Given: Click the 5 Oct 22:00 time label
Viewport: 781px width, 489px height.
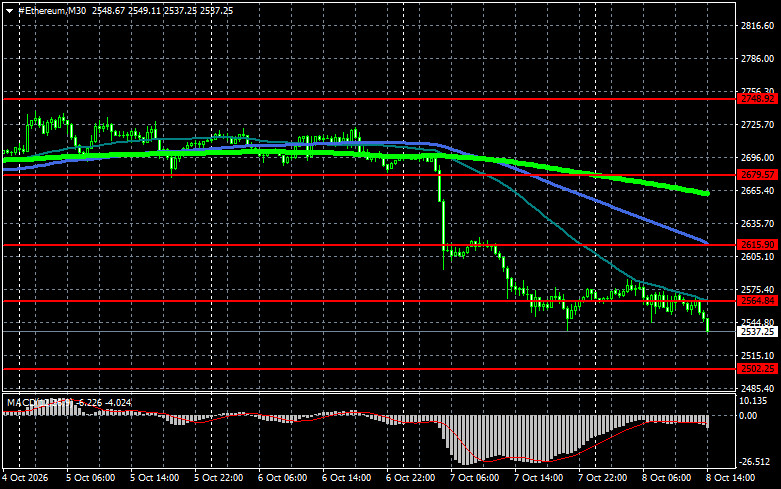Looking at the screenshot, I should coord(219,478).
